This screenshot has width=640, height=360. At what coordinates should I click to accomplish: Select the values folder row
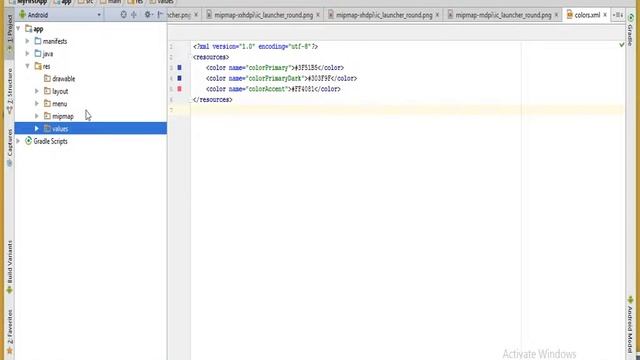[x=91, y=129]
